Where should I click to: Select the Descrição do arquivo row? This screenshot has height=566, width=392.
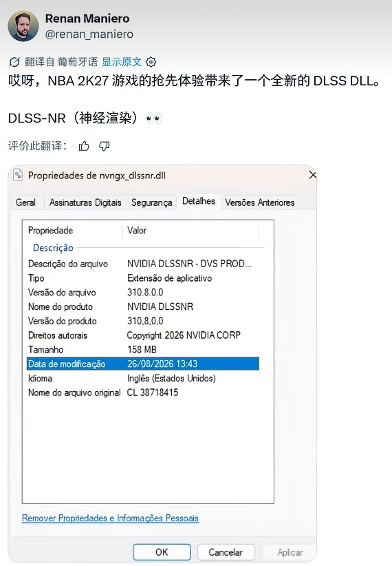[x=143, y=264]
